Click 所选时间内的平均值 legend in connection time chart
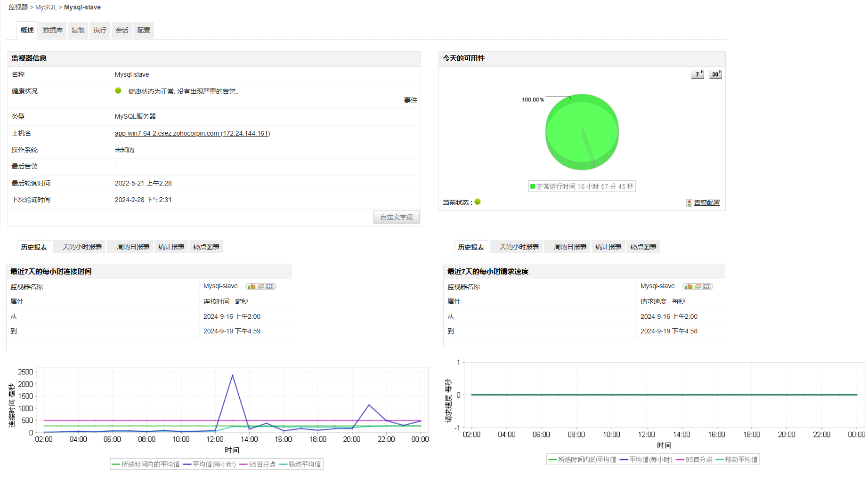Viewport: 868px width, 477px height. [x=146, y=464]
